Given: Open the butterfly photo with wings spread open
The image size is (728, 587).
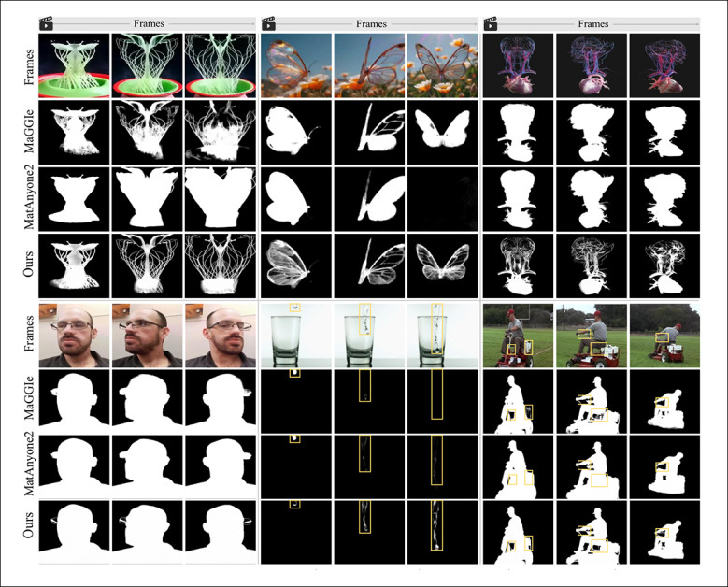Looking at the screenshot, I should (x=442, y=65).
